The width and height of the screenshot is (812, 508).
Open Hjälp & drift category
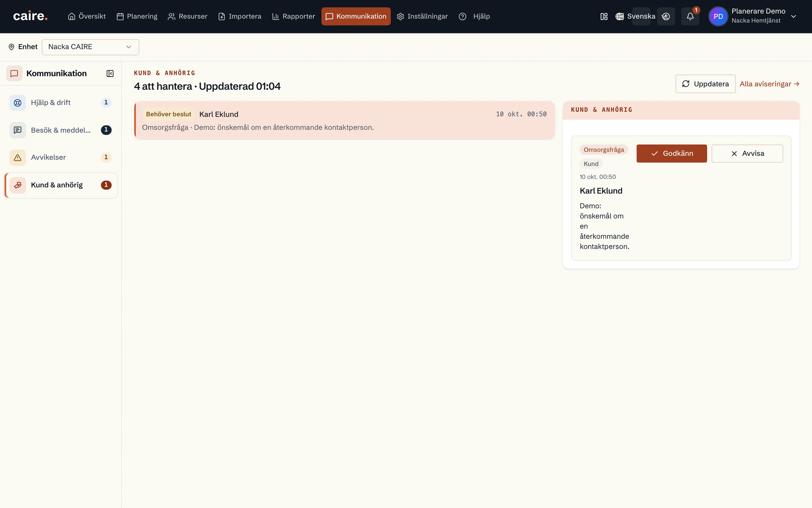point(61,102)
